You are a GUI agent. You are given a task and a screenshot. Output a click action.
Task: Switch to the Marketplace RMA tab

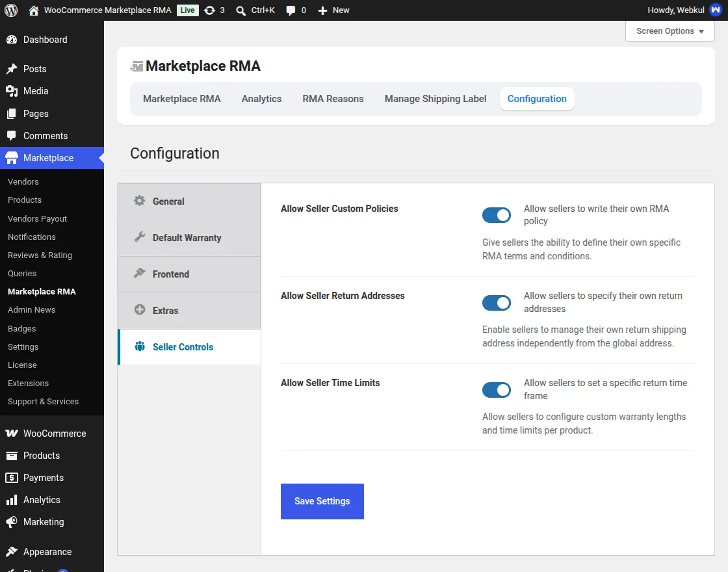(x=181, y=99)
